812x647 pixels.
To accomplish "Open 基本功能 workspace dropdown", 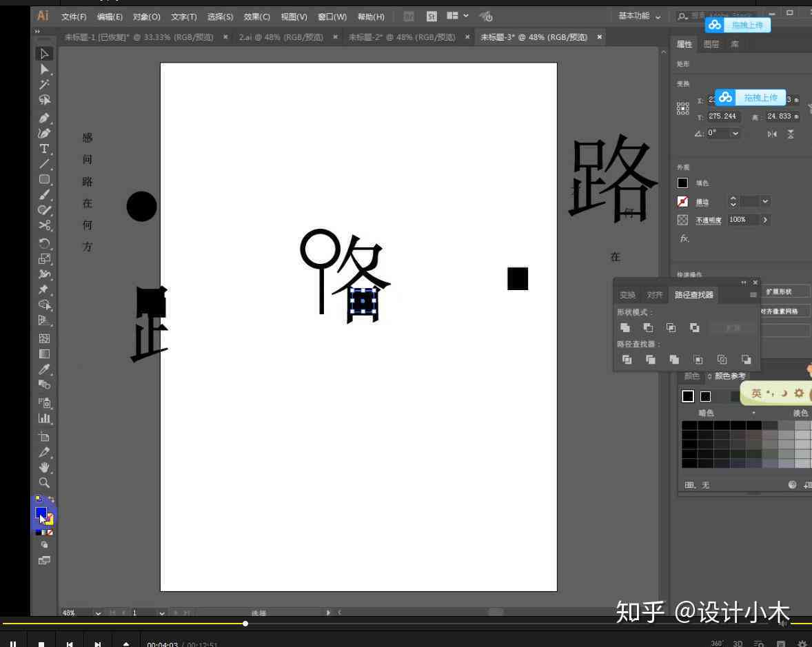I will coord(640,16).
